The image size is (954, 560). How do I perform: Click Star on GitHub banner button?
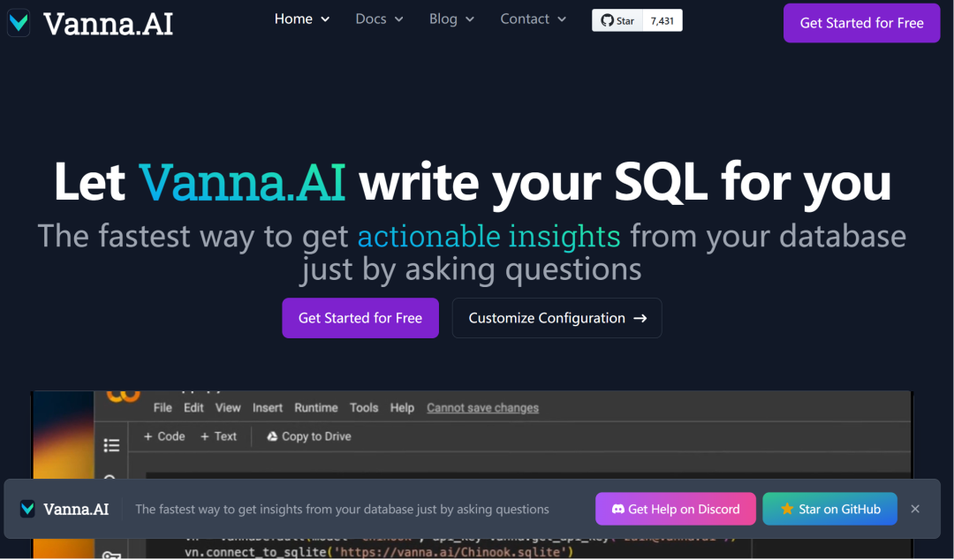(x=829, y=509)
